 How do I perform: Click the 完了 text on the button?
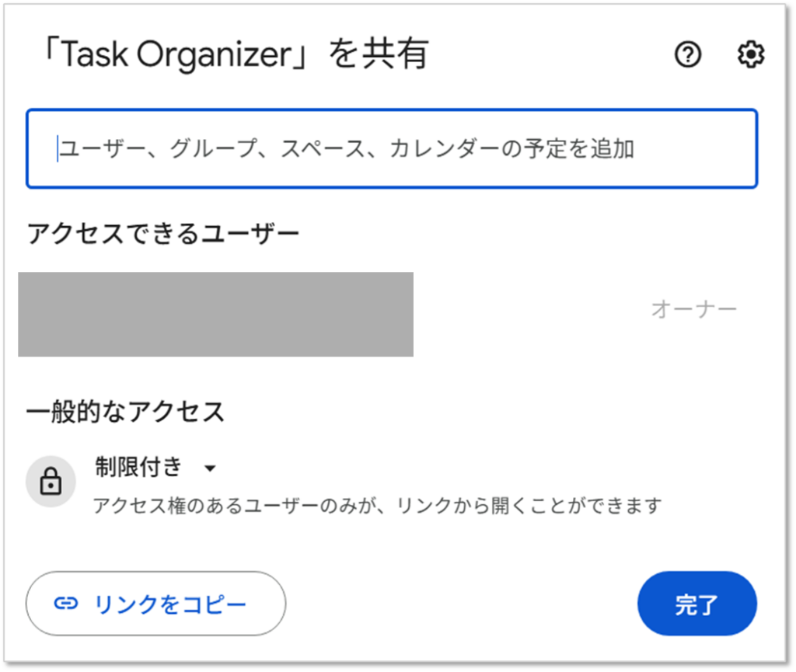[696, 605]
